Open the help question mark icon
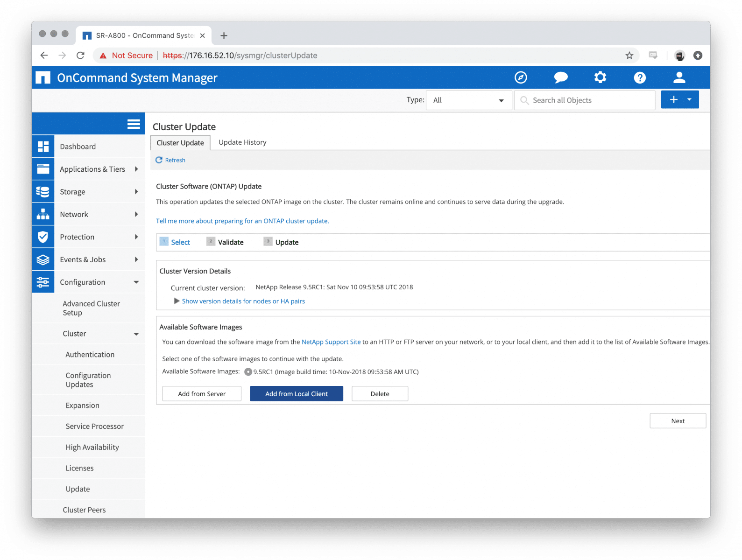This screenshot has width=742, height=560. click(640, 77)
